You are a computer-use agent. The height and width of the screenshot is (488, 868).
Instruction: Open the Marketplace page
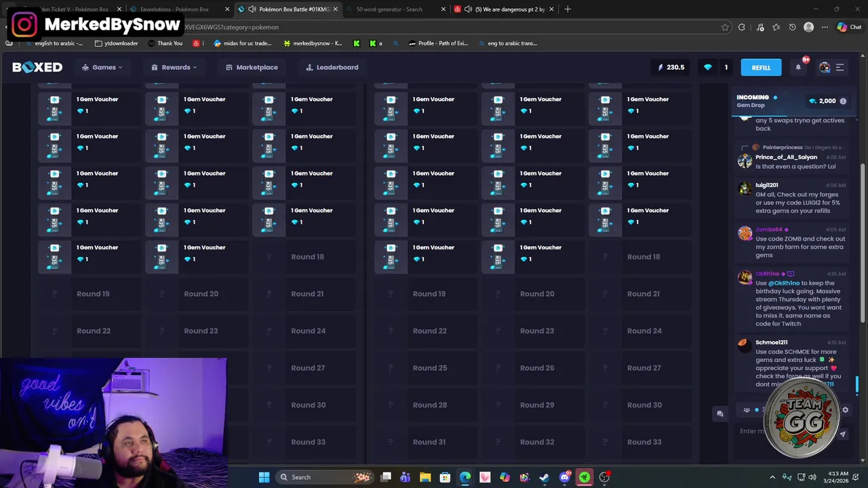coord(252,67)
